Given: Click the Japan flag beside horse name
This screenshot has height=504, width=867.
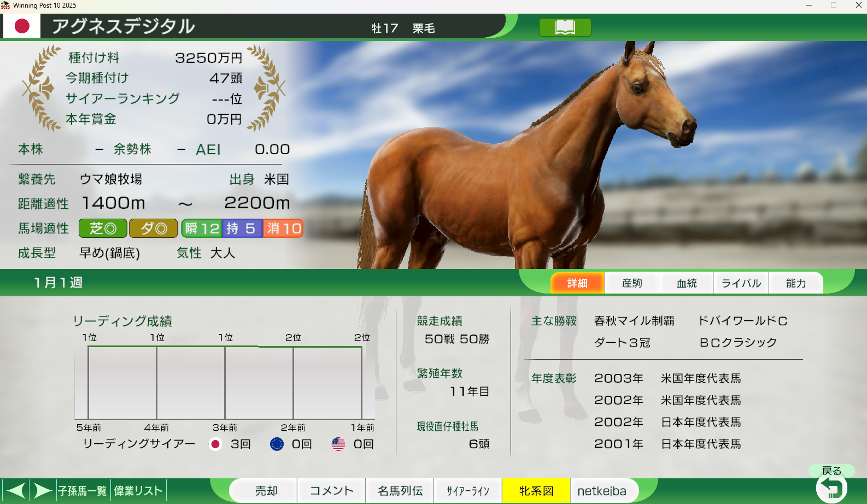Looking at the screenshot, I should tap(22, 26).
